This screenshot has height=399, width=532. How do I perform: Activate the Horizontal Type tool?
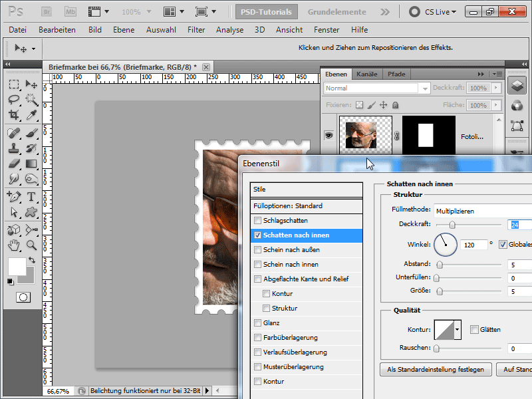(x=31, y=197)
